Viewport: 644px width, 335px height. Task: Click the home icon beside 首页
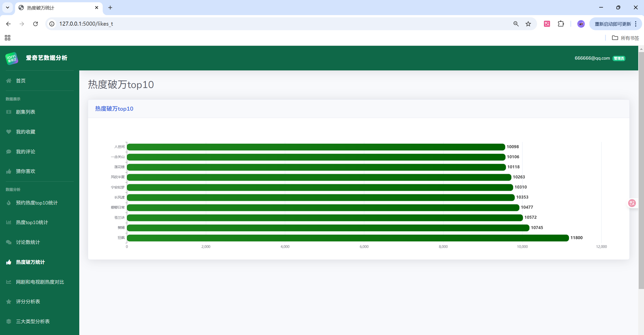coord(9,81)
